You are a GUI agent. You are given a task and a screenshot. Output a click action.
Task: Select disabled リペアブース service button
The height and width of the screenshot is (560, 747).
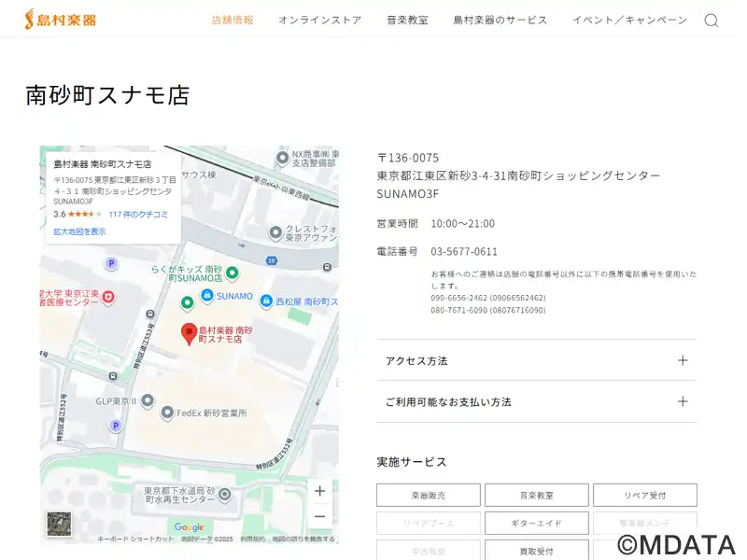coord(429,523)
